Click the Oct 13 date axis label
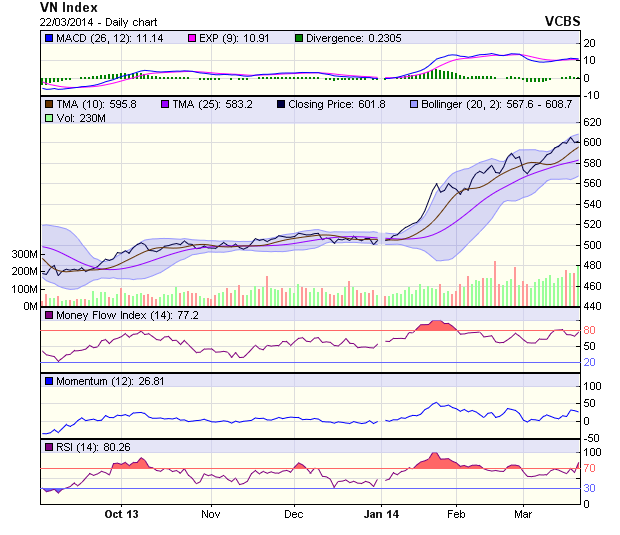Image resolution: width=620 pixels, height=535 pixels. [x=120, y=514]
